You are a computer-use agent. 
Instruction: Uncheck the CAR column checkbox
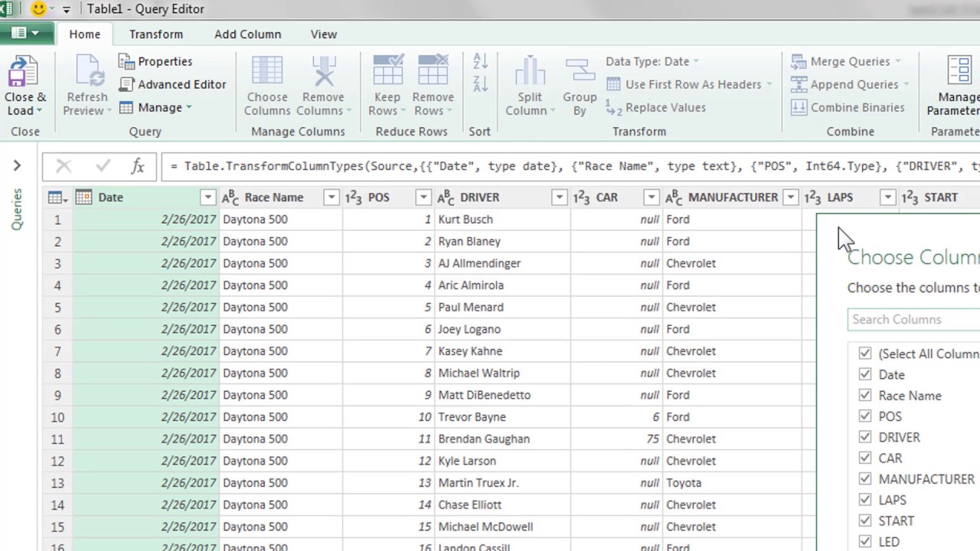pyautogui.click(x=865, y=458)
